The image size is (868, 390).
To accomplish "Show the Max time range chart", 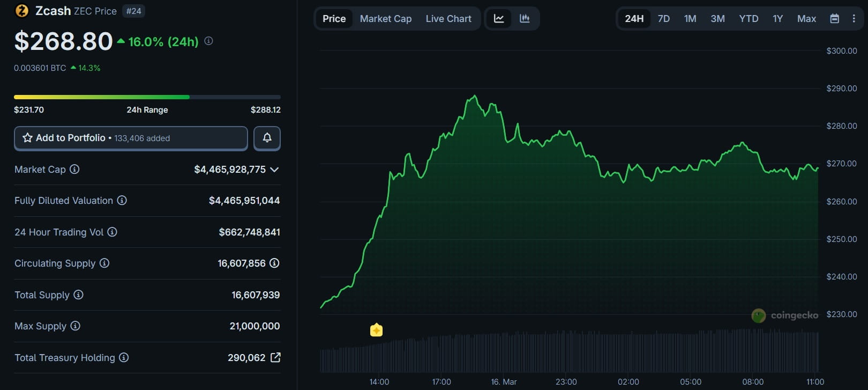I will pyautogui.click(x=806, y=19).
